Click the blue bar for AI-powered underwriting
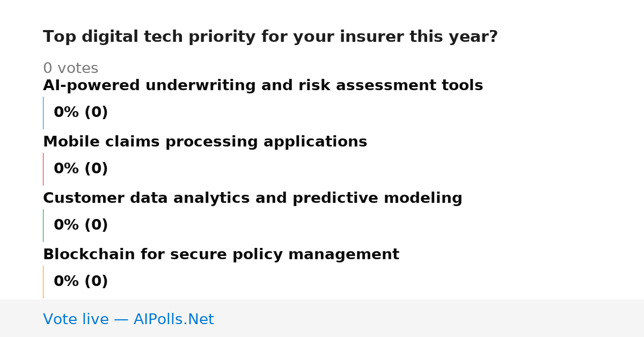This screenshot has width=644, height=337. tap(43, 113)
